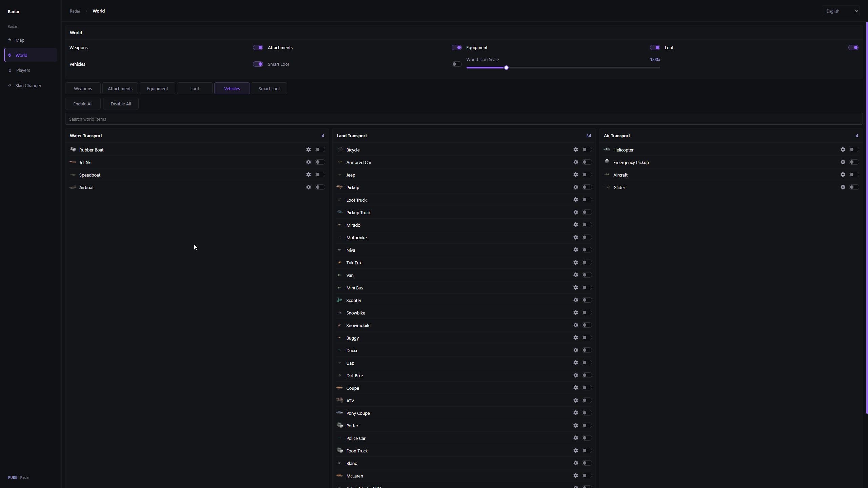Enable the Emergency Pickup toggle
Image resolution: width=868 pixels, height=488 pixels.
pos(854,162)
